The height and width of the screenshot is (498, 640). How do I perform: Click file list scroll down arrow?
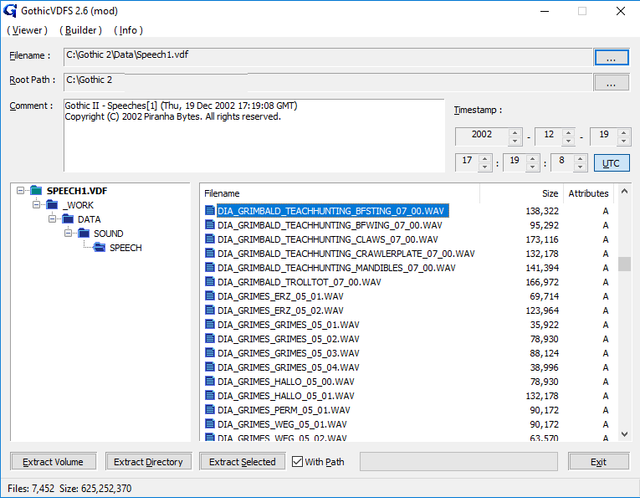[624, 434]
